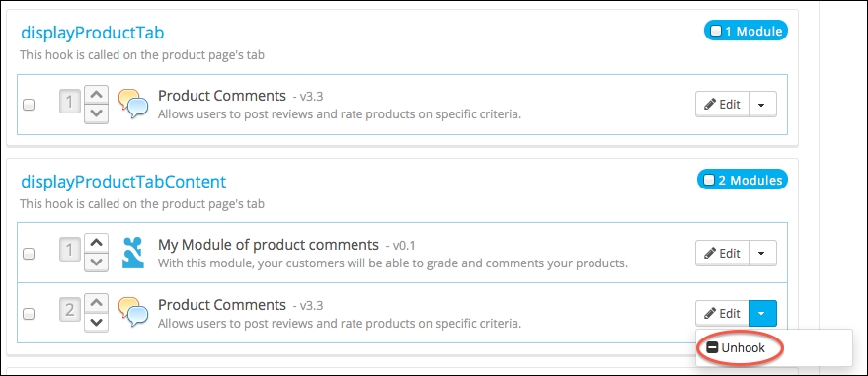Toggle the 1 Module badge checkbox

click(x=716, y=31)
